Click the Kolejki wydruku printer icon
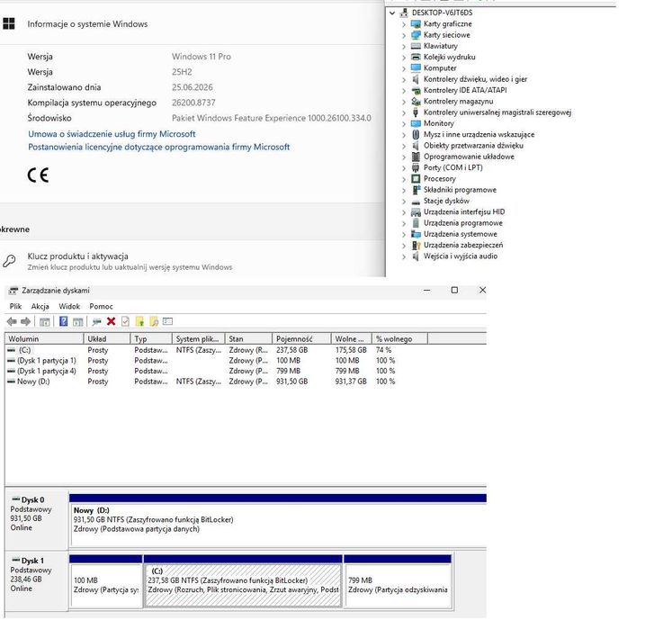The height and width of the screenshot is (629, 672). (416, 57)
